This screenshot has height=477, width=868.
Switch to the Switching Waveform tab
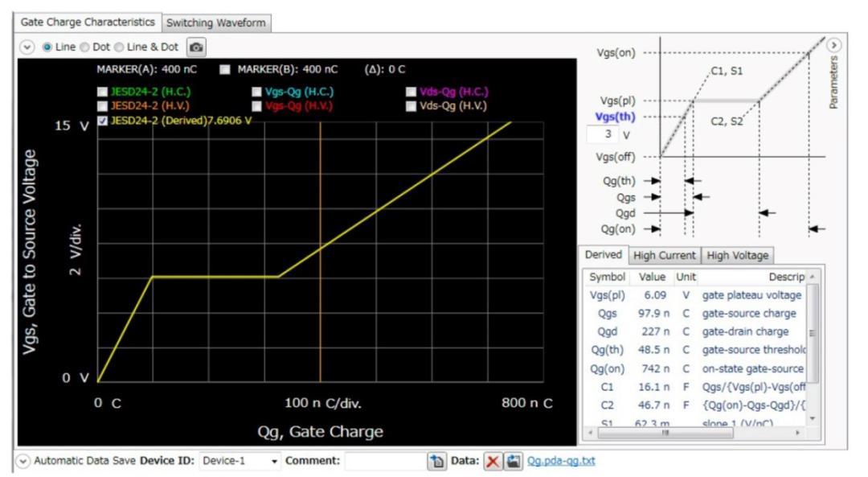215,23
